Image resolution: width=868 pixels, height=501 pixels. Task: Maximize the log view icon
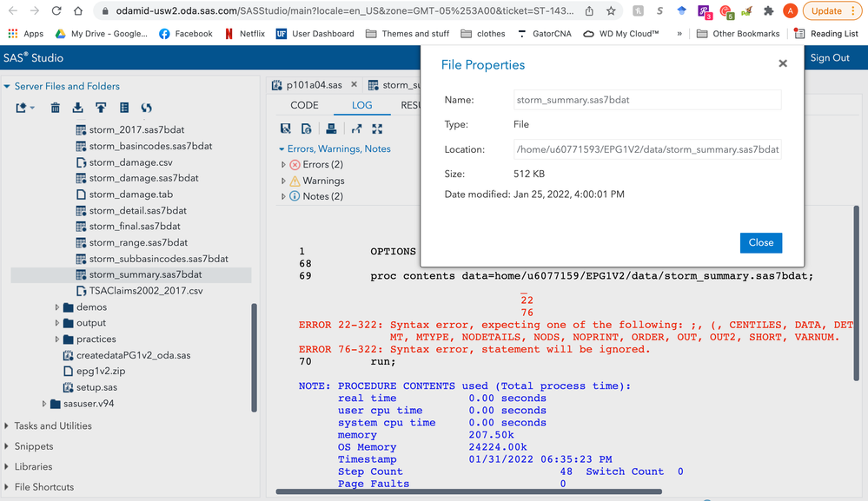pos(377,129)
